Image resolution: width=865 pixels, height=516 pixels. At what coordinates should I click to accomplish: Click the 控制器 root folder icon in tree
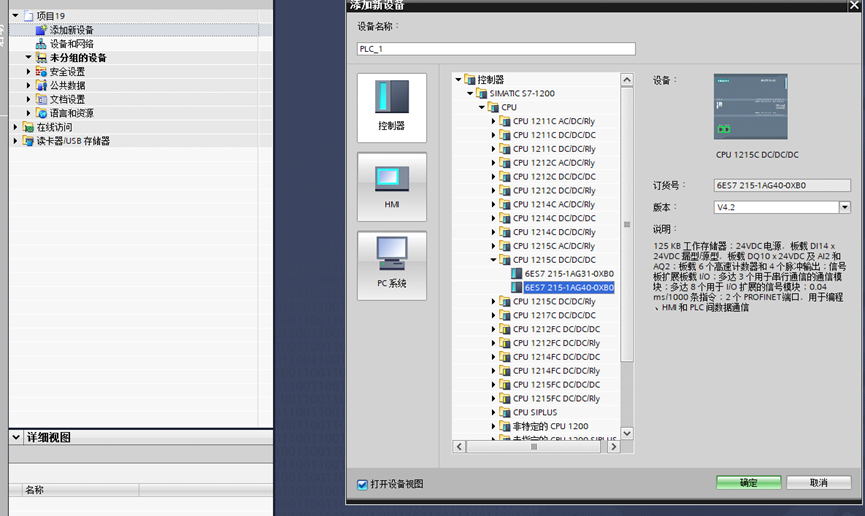469,79
